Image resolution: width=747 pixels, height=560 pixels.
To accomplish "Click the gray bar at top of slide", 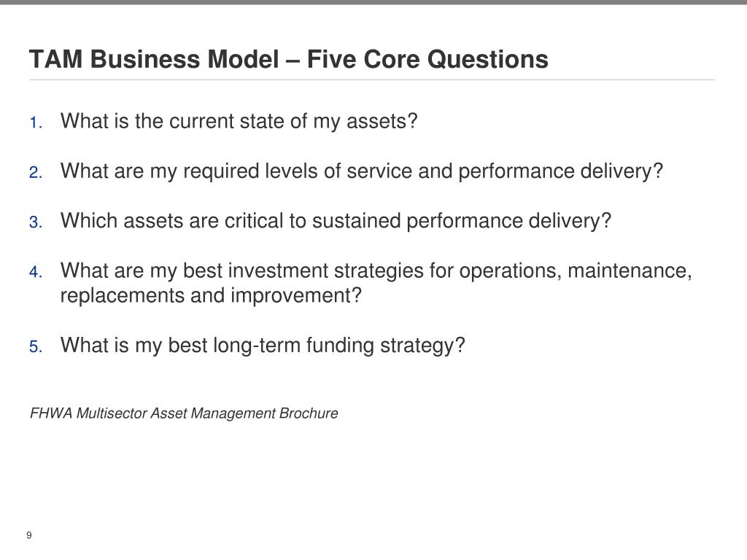I will point(373,2).
